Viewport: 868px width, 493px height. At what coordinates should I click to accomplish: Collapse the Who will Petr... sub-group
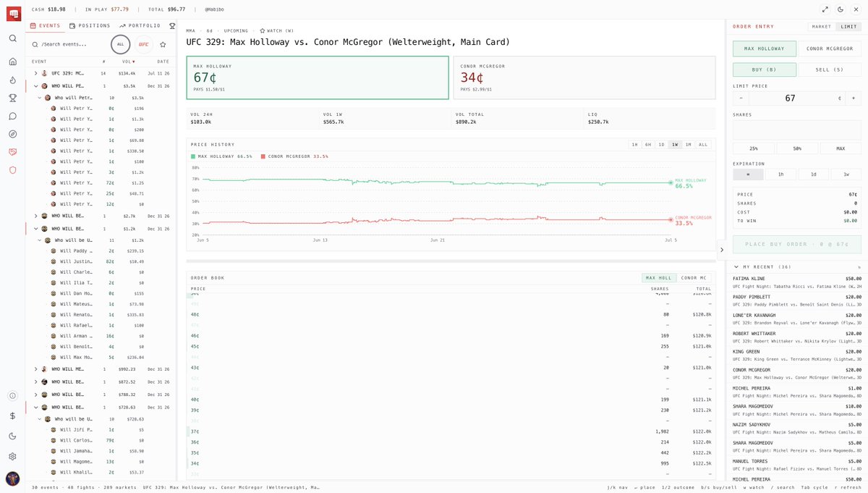40,97
